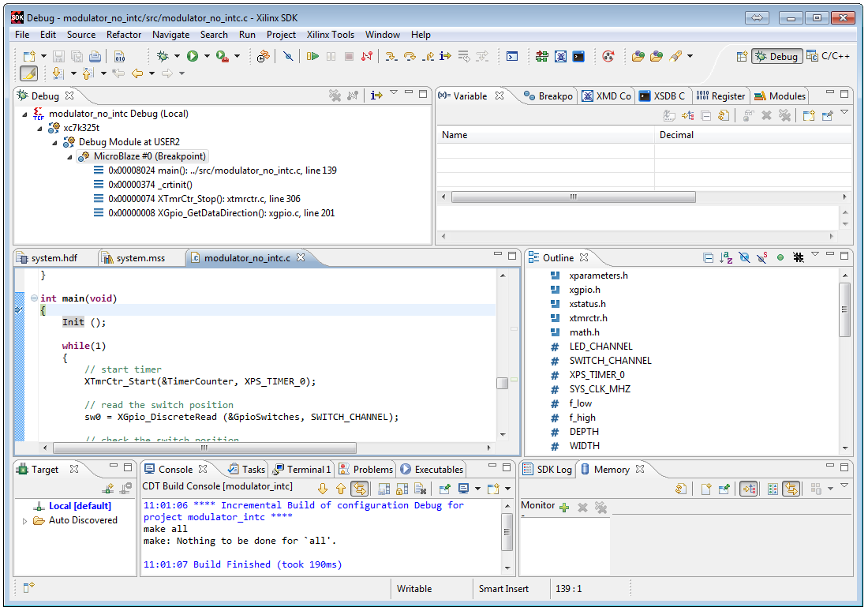Viewport: 868px width, 611px height.
Task: Click the Disconnect toolbar icon
Action: [x=366, y=56]
